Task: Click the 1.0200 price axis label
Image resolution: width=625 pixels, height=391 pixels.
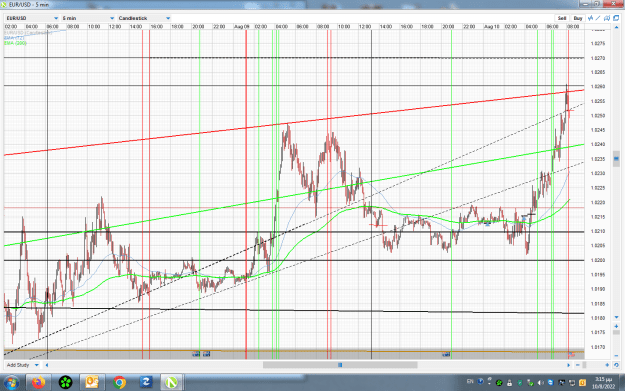Action: (598, 260)
